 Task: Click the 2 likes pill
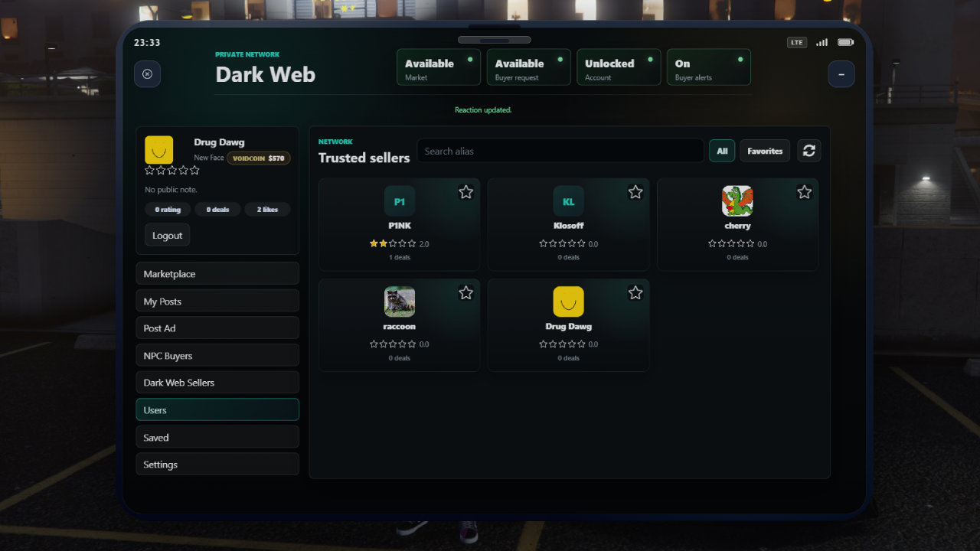pos(267,210)
